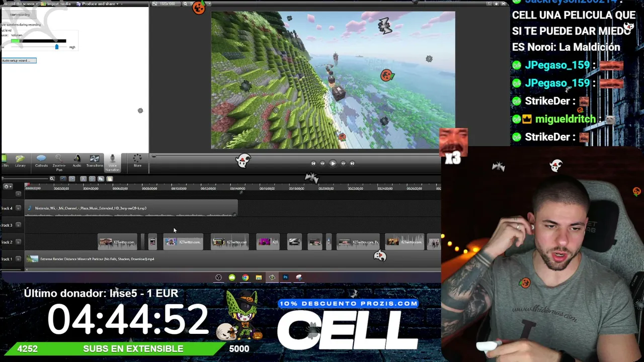
Task: Click the preview scrub bar handle
Action: tap(154, 156)
